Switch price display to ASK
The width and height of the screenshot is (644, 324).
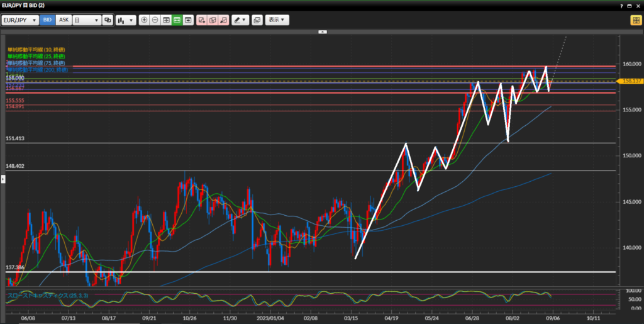click(64, 20)
